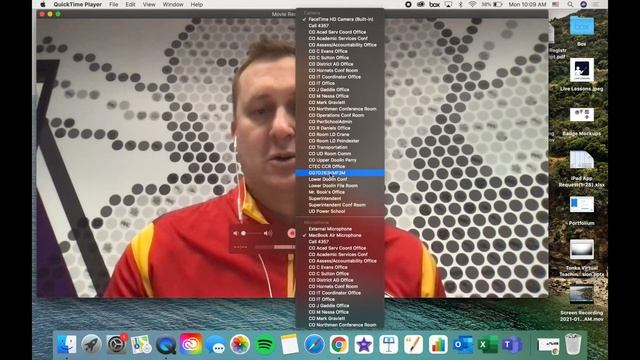Open the View menu
This screenshot has width=640, height=360.
tap(149, 4)
